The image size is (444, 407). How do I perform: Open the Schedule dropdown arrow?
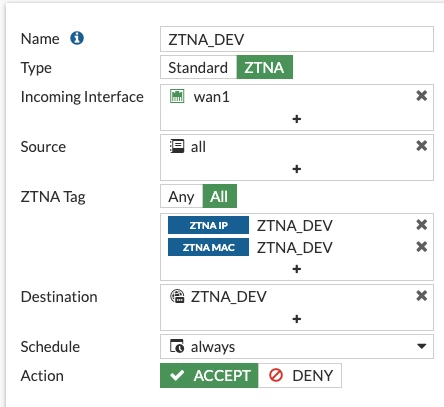(422, 346)
